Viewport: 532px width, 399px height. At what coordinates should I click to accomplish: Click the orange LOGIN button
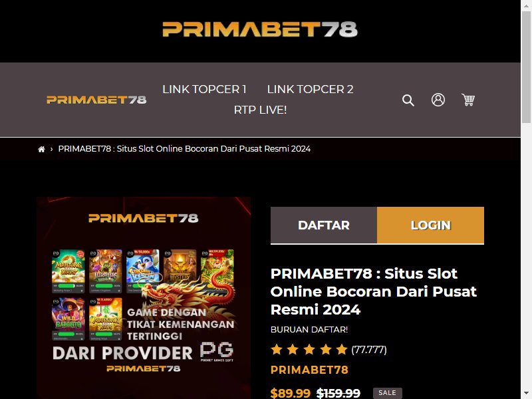point(430,225)
